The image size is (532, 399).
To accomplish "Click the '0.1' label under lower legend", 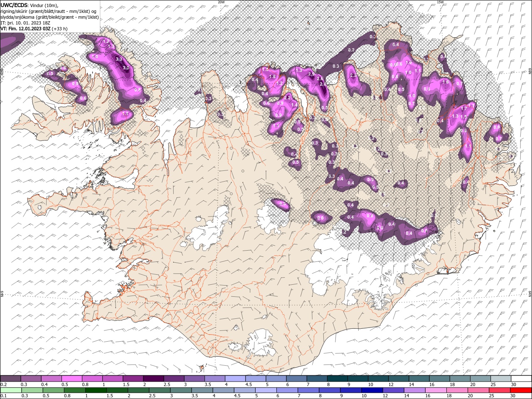I will (x=3, y=396).
